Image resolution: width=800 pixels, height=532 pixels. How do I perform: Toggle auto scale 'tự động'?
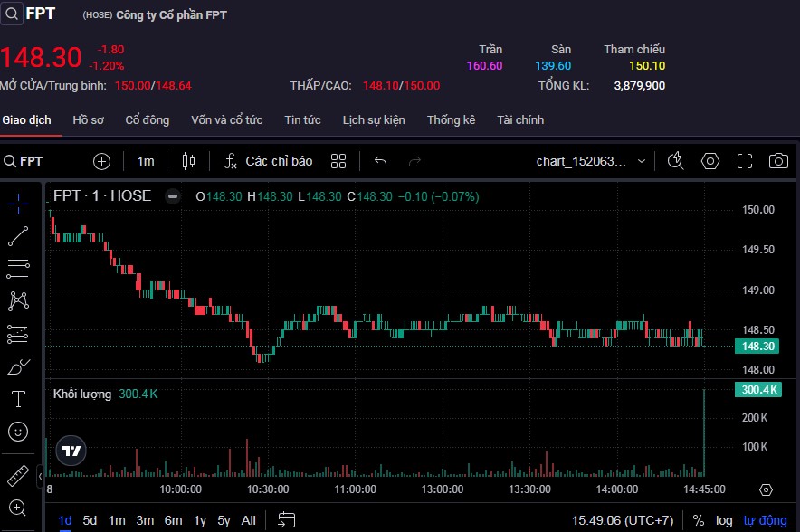765,520
